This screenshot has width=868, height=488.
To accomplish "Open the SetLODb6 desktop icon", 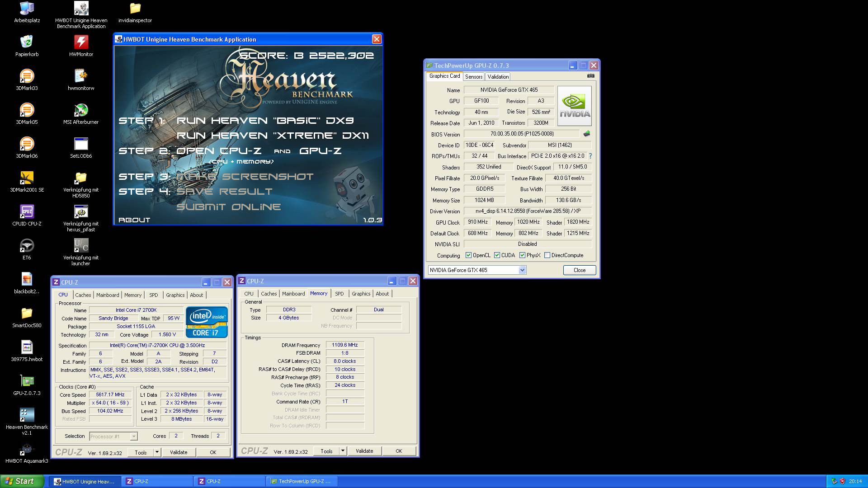I will coord(81,148).
